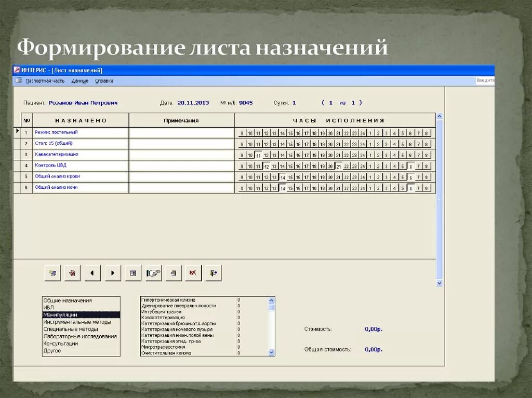Click notes field for Контроль ЦВД
This screenshot has width=532, height=398.
181,166
